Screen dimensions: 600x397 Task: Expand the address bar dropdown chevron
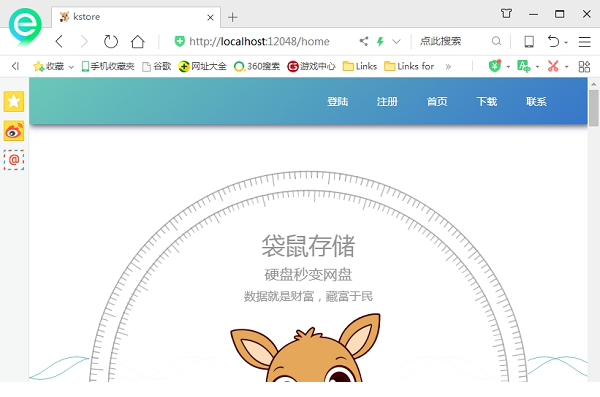(396, 41)
